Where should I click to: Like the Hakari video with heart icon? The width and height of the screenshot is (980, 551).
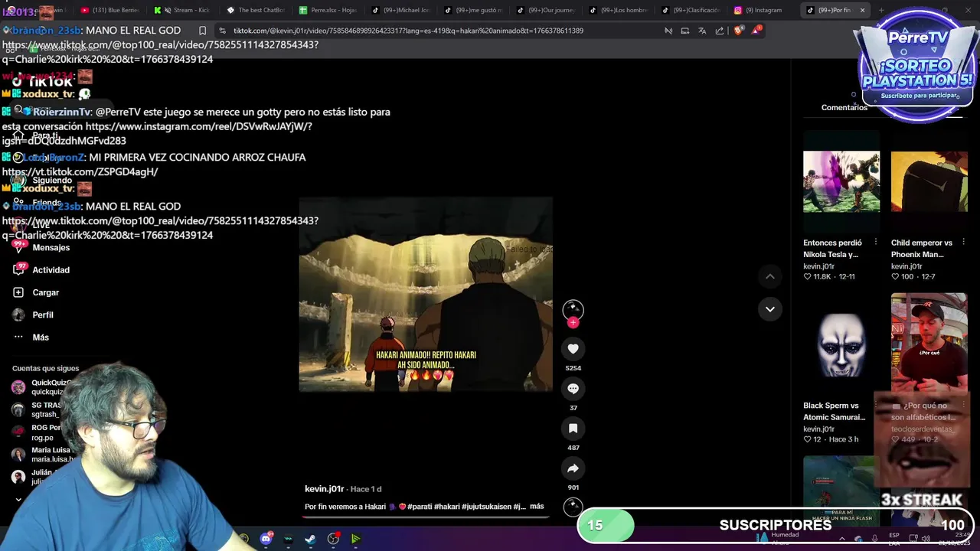(x=573, y=349)
